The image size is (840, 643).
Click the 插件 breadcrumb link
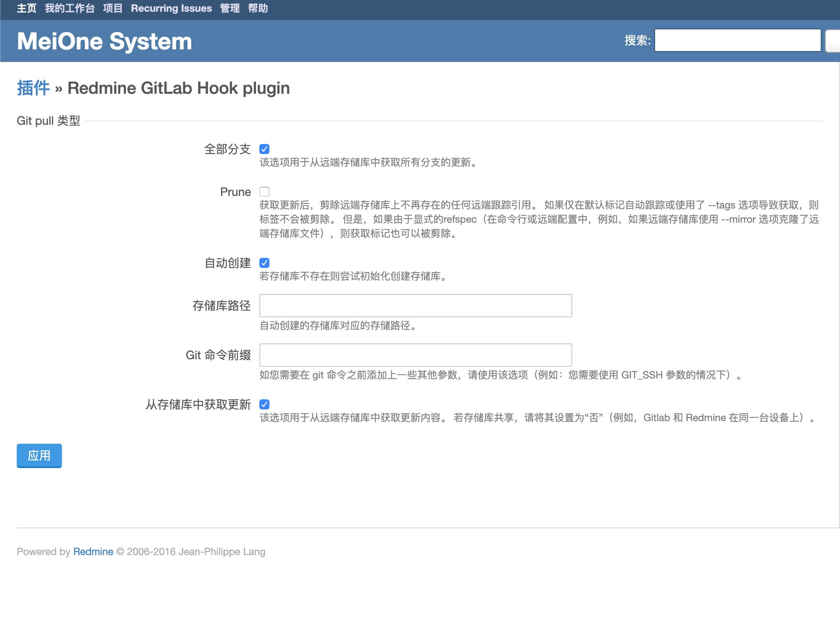point(33,87)
